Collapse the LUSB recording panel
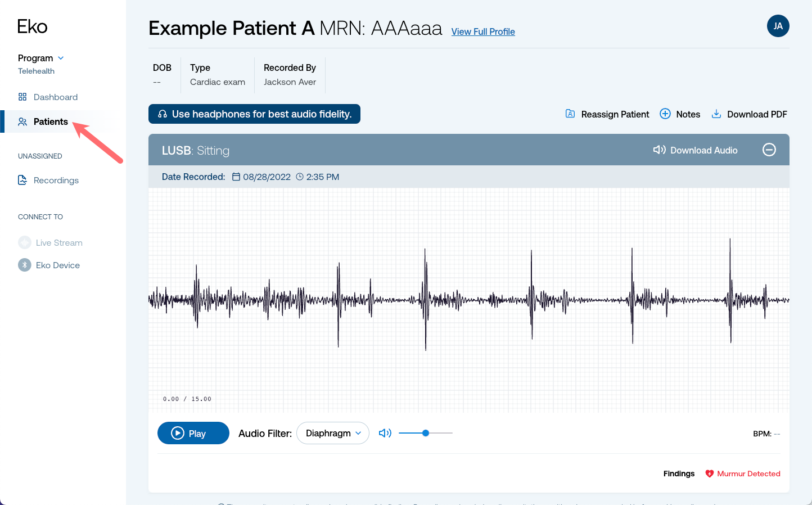The width and height of the screenshot is (812, 505). click(x=769, y=150)
